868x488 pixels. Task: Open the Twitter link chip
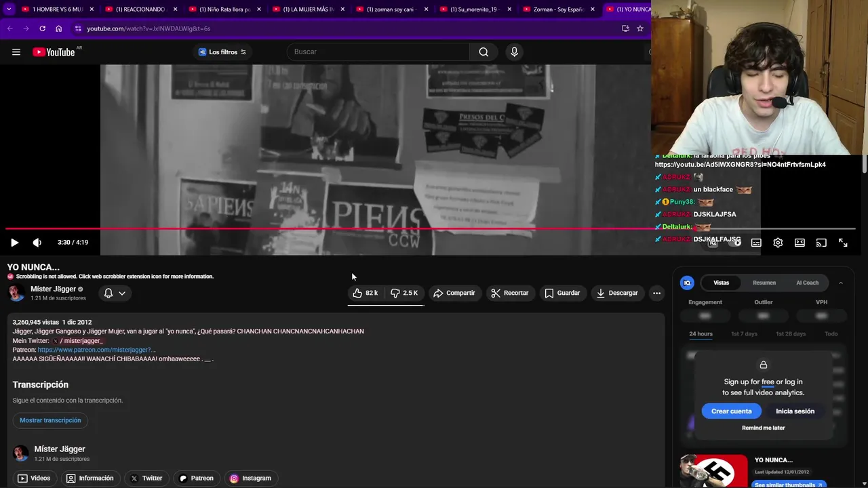(x=146, y=479)
